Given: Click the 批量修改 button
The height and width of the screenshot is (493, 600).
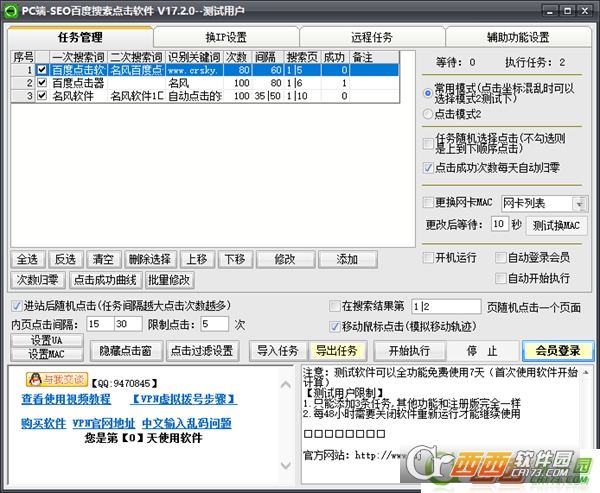Looking at the screenshot, I should (170, 280).
